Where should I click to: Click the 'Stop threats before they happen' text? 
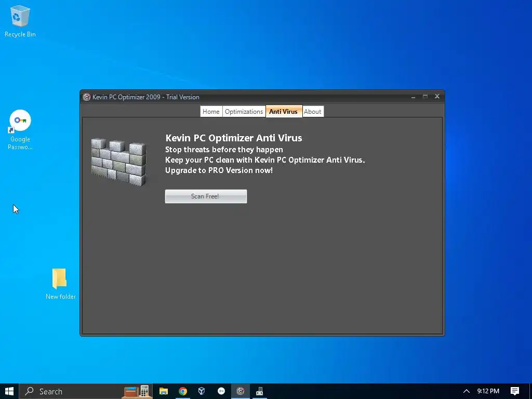[224, 150]
